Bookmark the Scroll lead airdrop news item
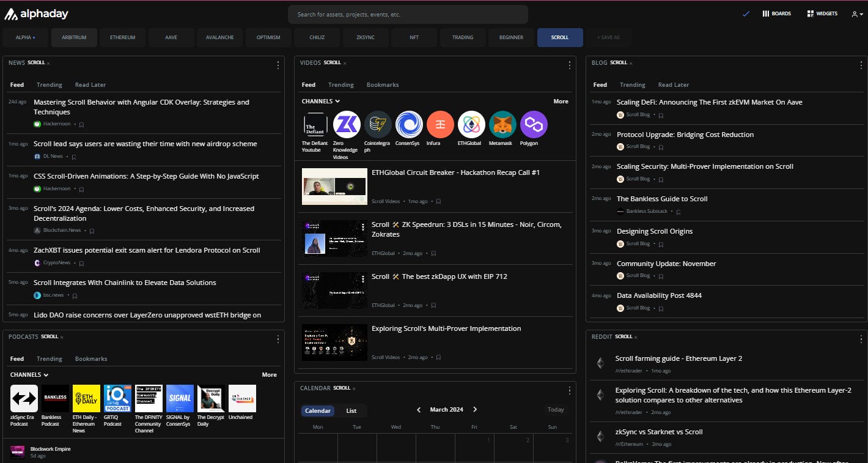This screenshot has height=463, width=868. tap(74, 157)
